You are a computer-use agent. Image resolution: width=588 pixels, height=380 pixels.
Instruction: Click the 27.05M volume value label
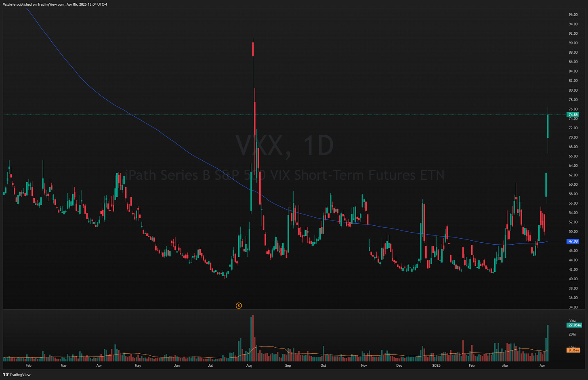(574, 325)
